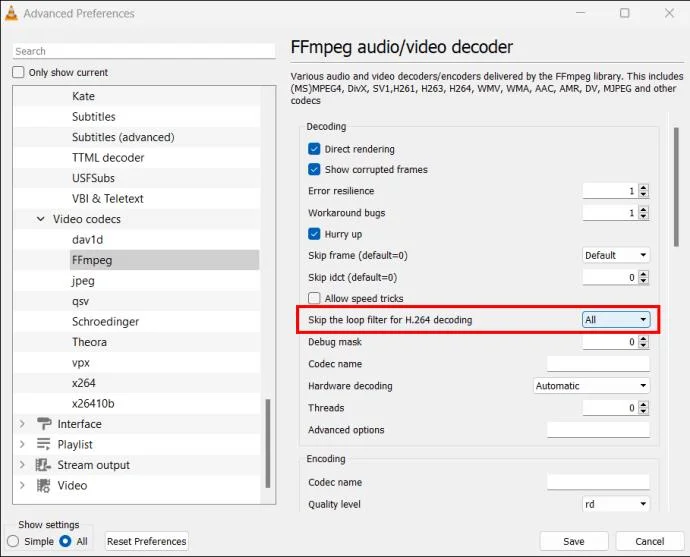
Task: Expand the Video category
Action: [22, 485]
